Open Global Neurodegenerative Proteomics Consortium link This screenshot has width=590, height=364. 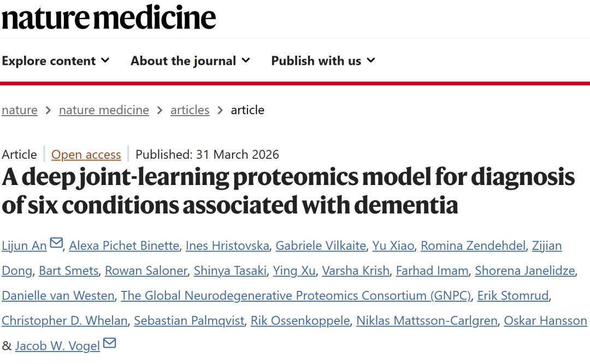296,296
